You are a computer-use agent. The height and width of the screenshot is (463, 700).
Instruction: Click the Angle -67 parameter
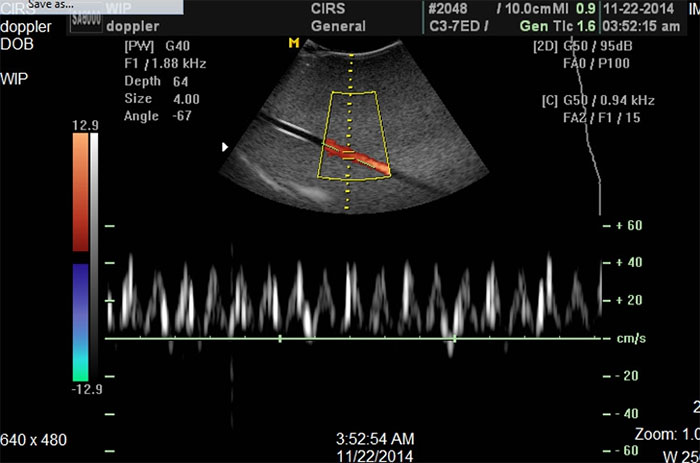pyautogui.click(x=158, y=116)
